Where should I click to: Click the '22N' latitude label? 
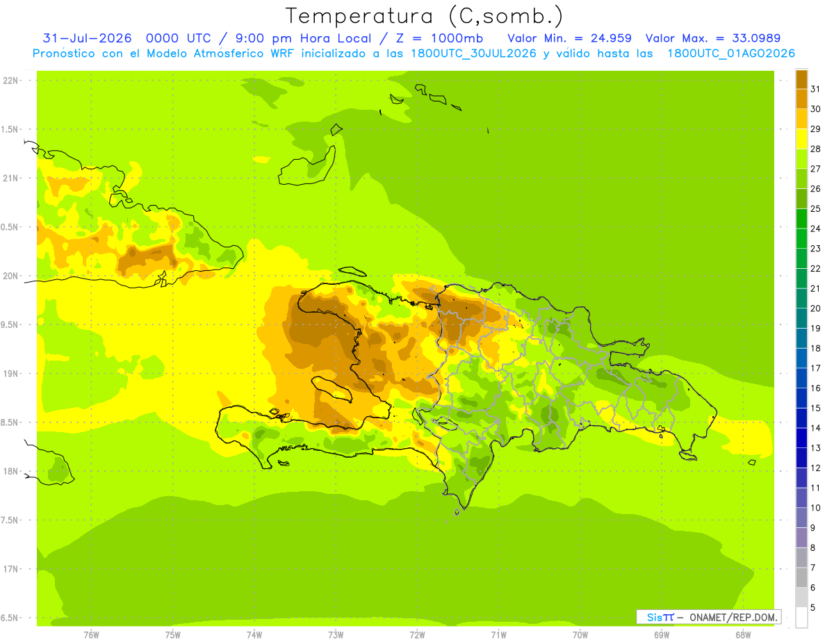[x=11, y=81]
